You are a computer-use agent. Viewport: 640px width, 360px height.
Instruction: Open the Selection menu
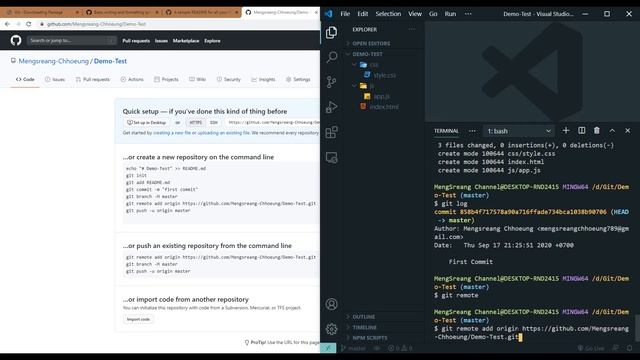(x=388, y=14)
